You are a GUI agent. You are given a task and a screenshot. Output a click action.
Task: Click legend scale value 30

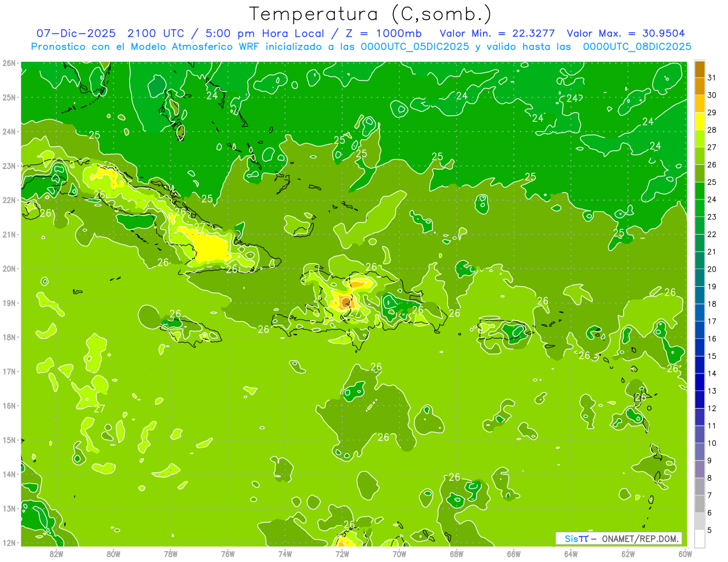[712, 95]
